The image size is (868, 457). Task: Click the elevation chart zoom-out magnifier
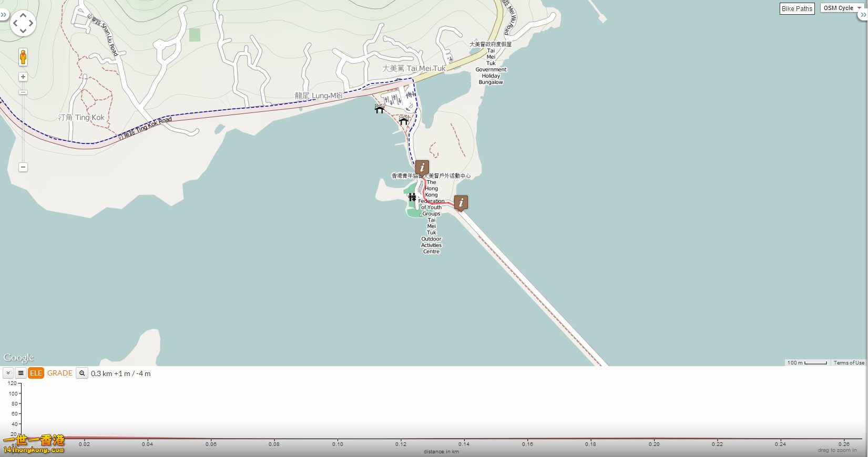pos(81,373)
